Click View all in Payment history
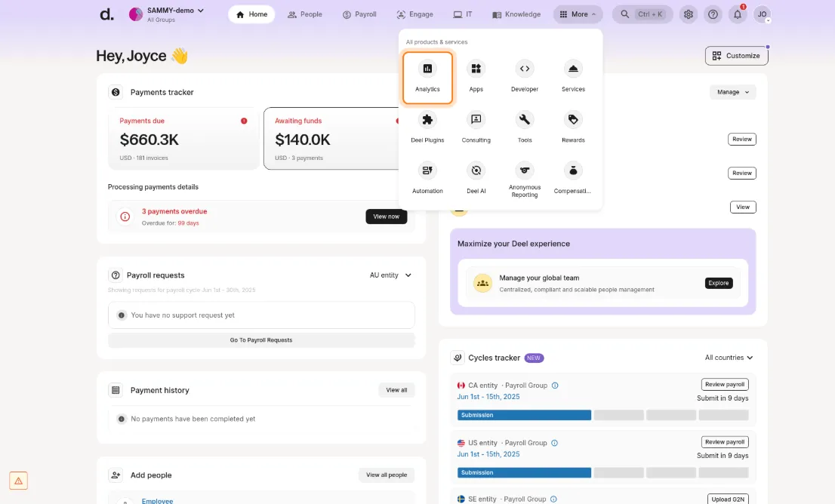The width and height of the screenshot is (835, 504). tap(396, 390)
